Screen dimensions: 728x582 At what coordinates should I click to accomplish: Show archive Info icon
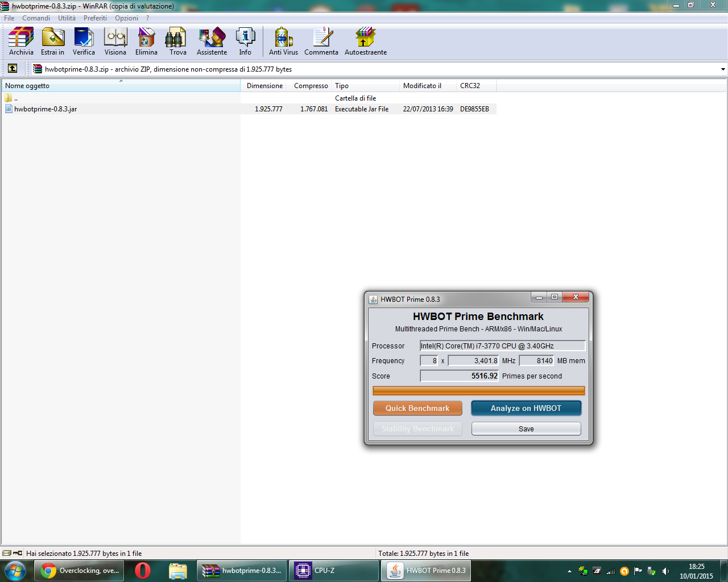[245, 41]
